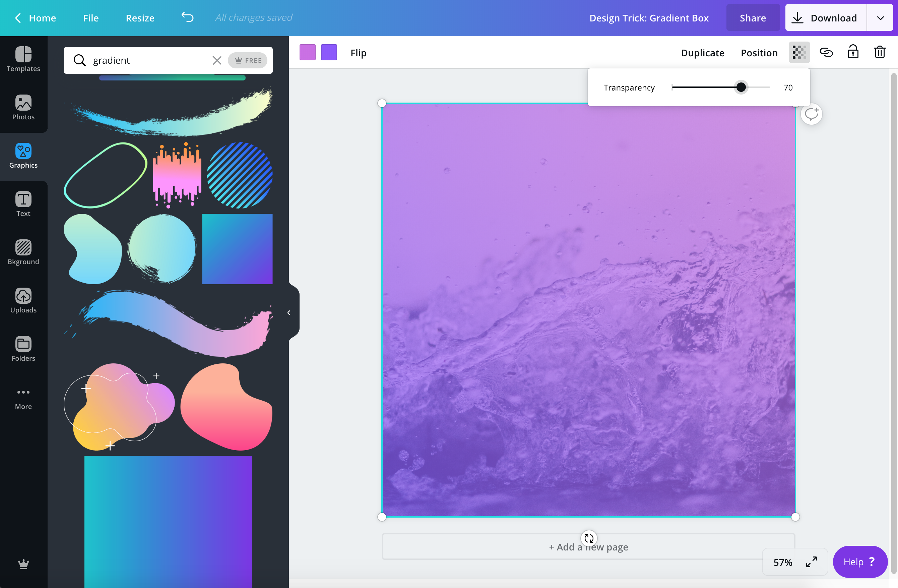Open the Position panel dropdown
898x588 pixels.
[x=759, y=53]
